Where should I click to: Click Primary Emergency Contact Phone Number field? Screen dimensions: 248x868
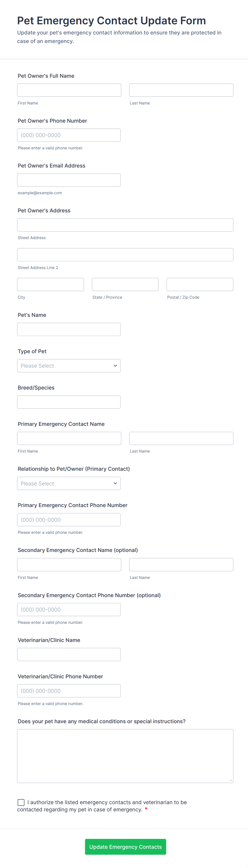tap(69, 520)
